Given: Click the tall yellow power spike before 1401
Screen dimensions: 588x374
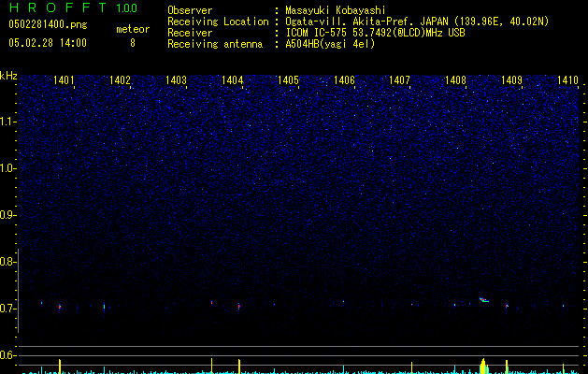Looking at the screenshot, I should tap(60, 367).
